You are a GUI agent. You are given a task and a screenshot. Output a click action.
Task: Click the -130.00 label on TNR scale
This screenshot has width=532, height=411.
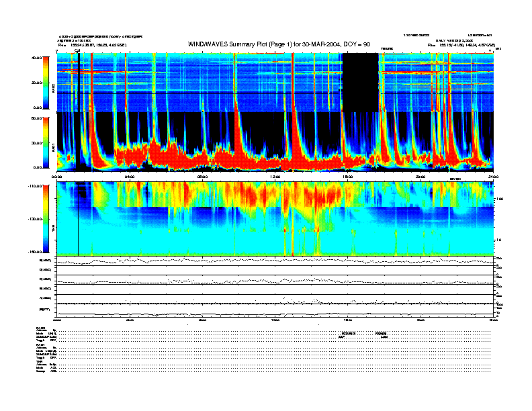click(34, 220)
